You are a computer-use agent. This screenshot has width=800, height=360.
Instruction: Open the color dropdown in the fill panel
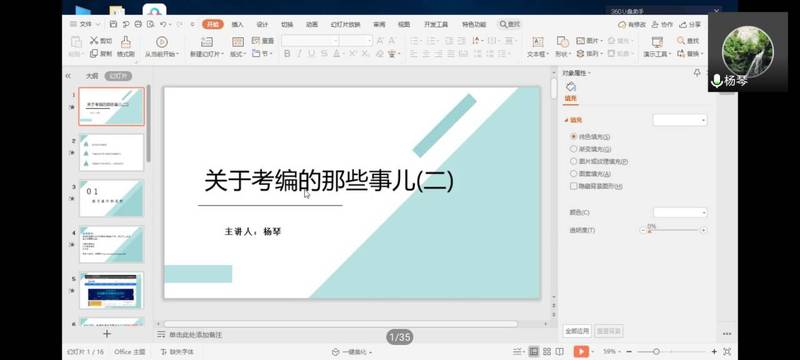(x=680, y=212)
